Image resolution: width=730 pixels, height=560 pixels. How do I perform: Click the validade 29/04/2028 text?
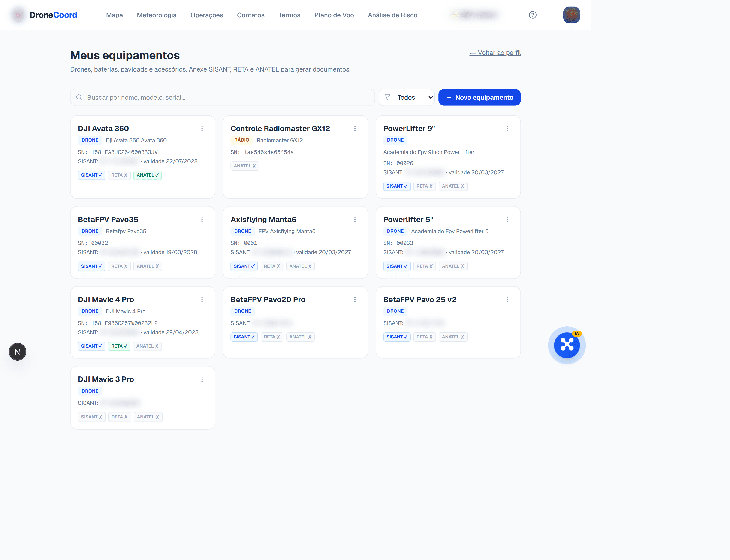171,332
